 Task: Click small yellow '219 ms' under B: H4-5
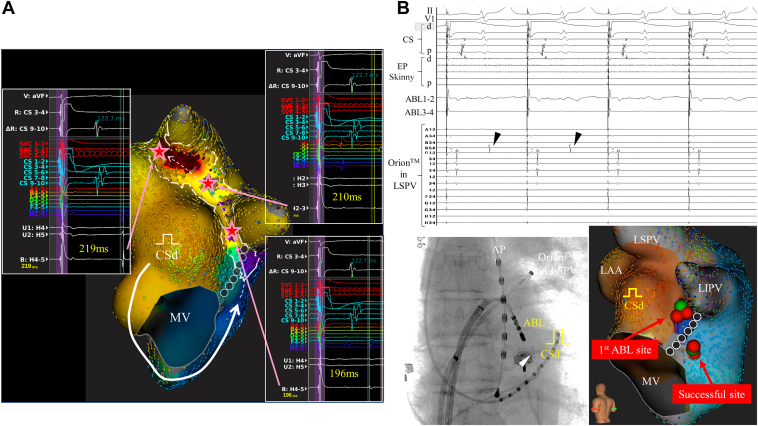pyautogui.click(x=27, y=266)
